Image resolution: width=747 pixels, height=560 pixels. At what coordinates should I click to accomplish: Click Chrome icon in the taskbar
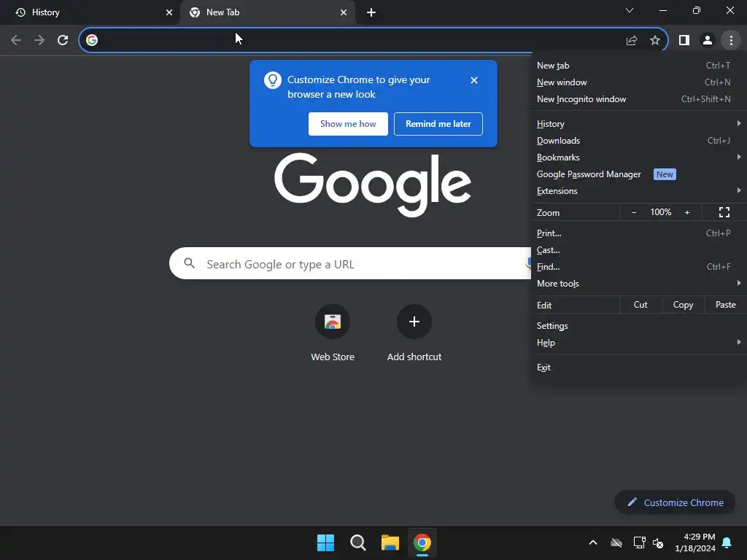coord(422,542)
